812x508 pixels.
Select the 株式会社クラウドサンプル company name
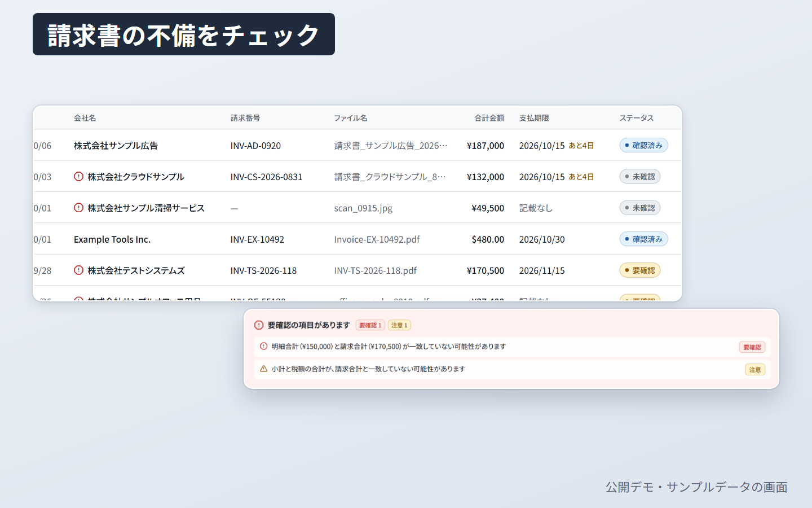tap(136, 177)
